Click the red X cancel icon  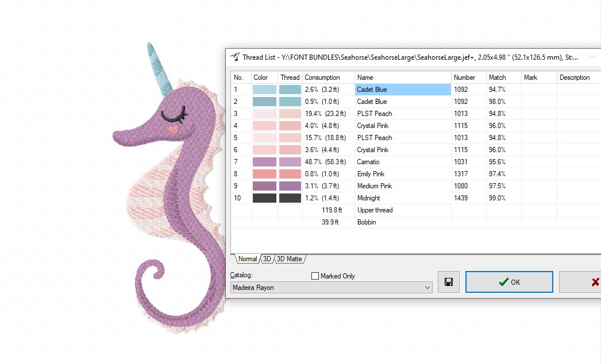595,282
